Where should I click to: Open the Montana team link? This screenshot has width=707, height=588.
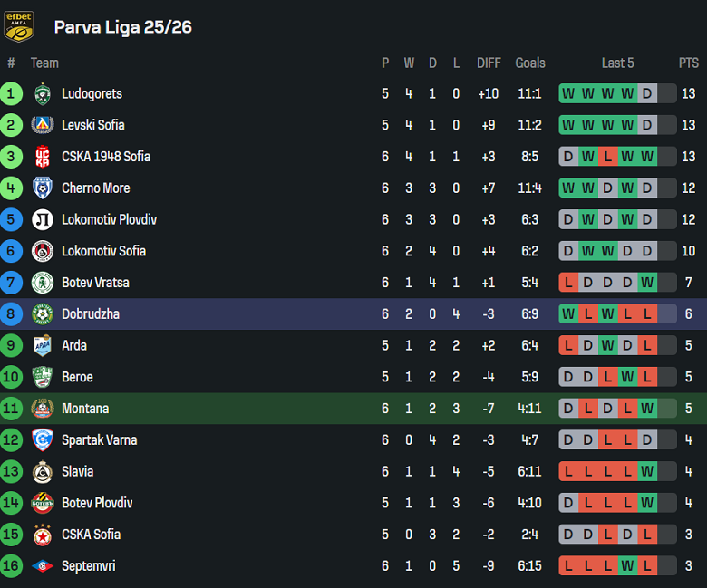point(85,409)
